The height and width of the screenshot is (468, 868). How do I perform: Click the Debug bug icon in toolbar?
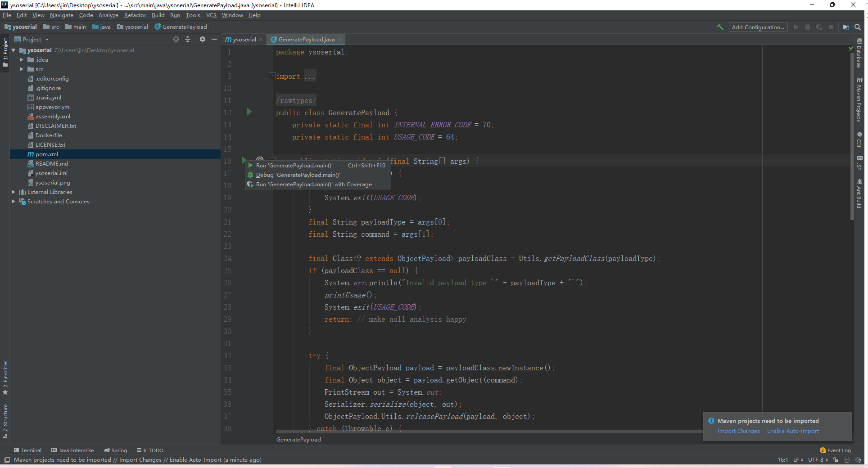tap(808, 27)
